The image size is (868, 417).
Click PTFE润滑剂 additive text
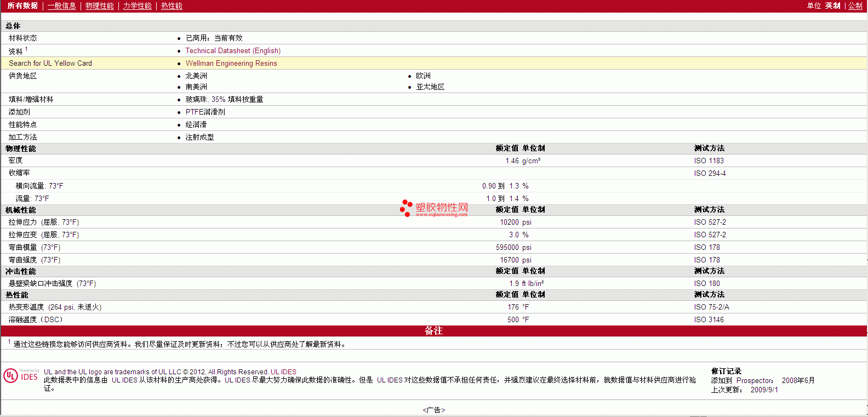point(205,112)
